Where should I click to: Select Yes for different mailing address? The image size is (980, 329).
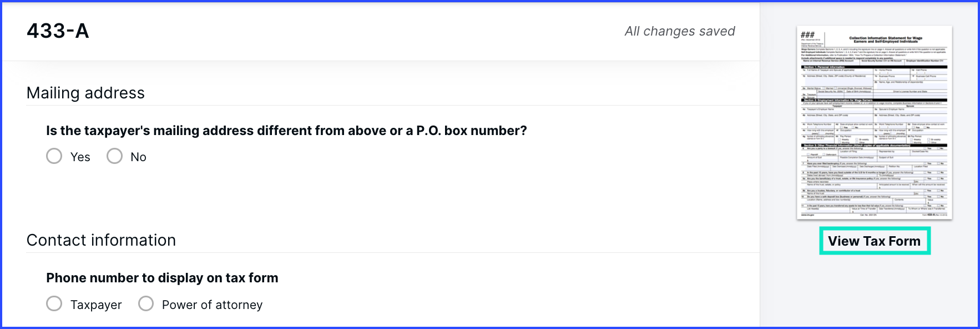(54, 156)
